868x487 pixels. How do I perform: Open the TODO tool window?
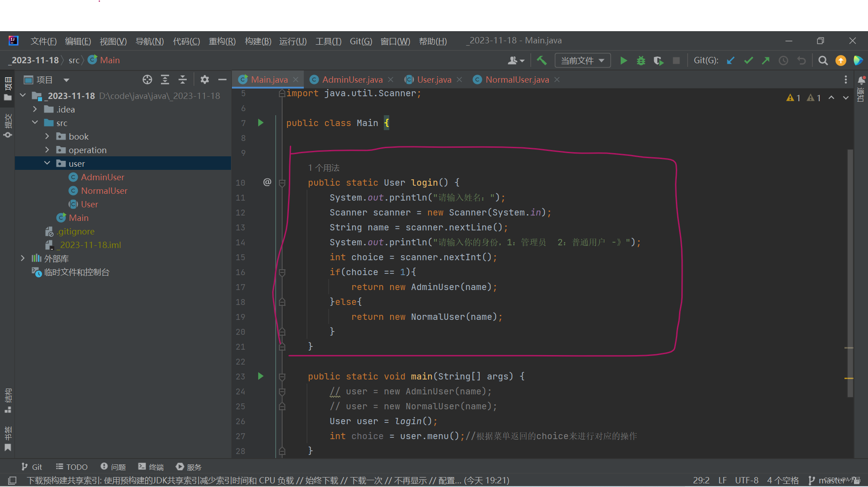[x=71, y=467]
